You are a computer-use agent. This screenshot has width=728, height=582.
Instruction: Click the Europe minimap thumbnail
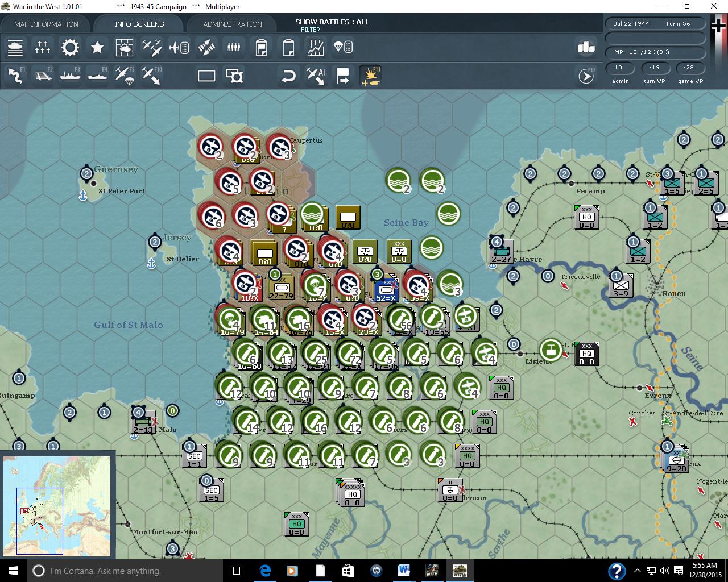57,505
